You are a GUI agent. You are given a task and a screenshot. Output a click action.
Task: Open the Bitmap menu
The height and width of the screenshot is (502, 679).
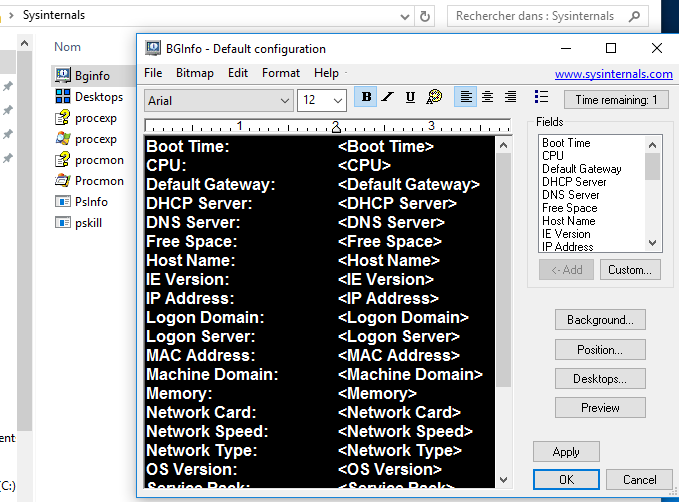[x=195, y=73]
